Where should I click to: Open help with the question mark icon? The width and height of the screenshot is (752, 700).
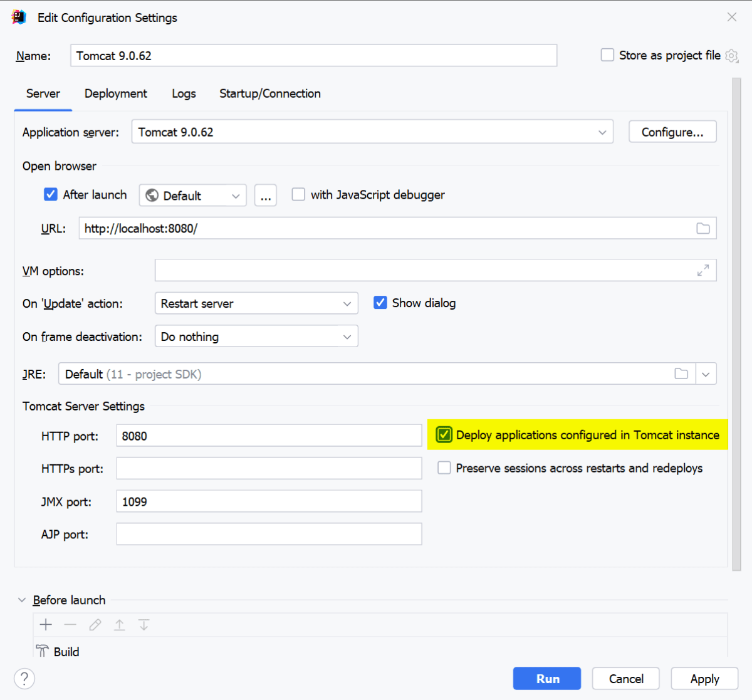[x=24, y=679]
